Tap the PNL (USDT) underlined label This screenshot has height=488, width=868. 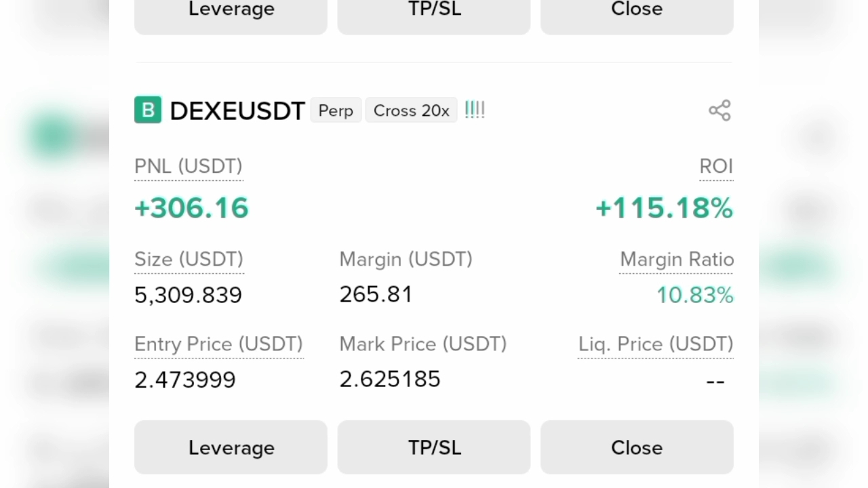189,167
